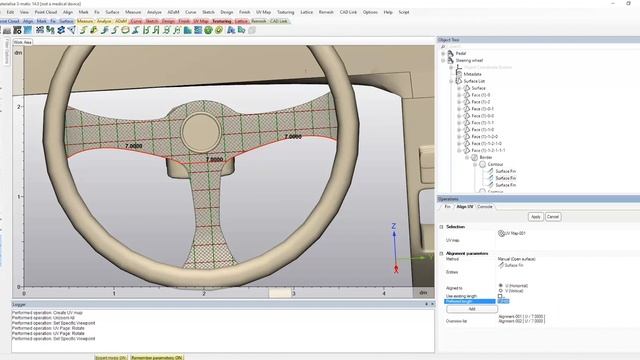Select the Surface item in Surface List
This screenshot has height=360, width=640.
pos(478,88)
